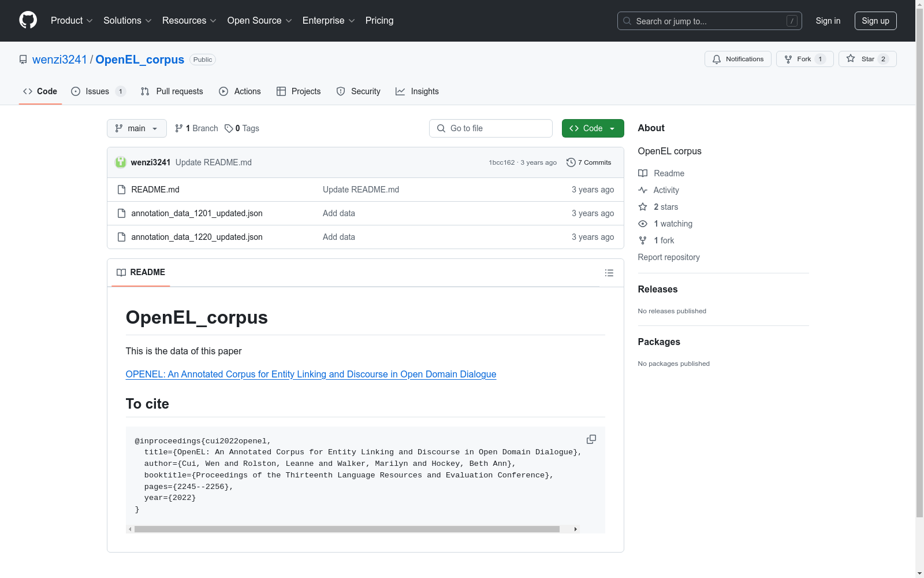Click the fork icon beside 1 fork

(643, 240)
